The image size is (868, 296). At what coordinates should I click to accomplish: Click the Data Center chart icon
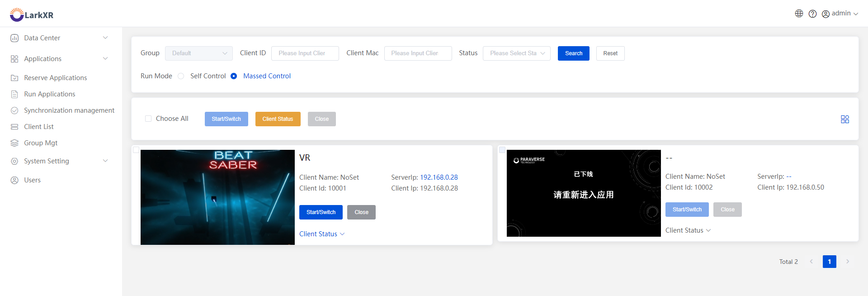(14, 38)
